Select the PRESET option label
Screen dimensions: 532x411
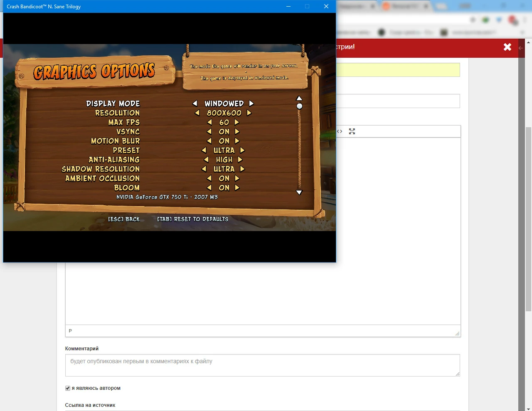point(126,150)
